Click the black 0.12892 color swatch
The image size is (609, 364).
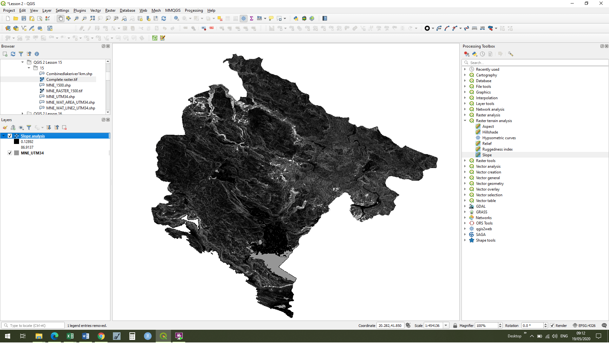coord(16,141)
